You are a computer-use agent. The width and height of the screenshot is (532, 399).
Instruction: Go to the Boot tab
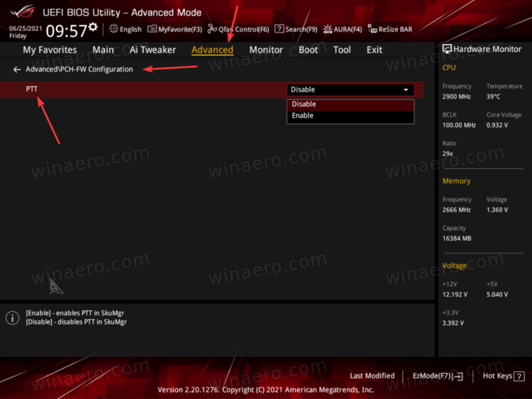(x=308, y=50)
